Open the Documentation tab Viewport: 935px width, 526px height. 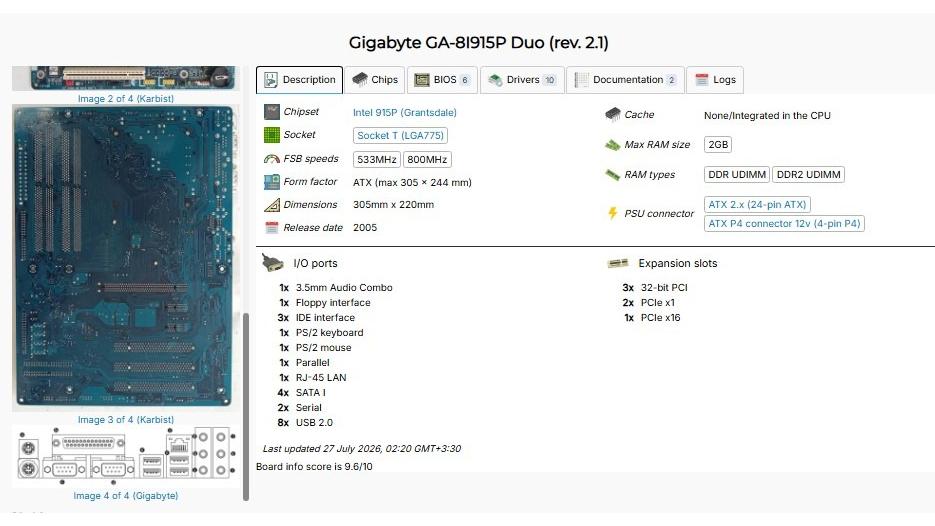point(625,80)
